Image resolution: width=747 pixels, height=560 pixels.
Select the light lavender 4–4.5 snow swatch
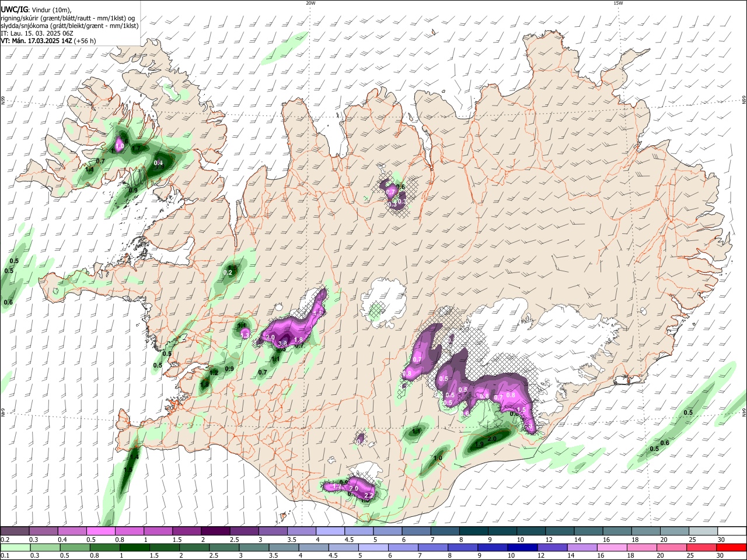pyautogui.click(x=330, y=531)
